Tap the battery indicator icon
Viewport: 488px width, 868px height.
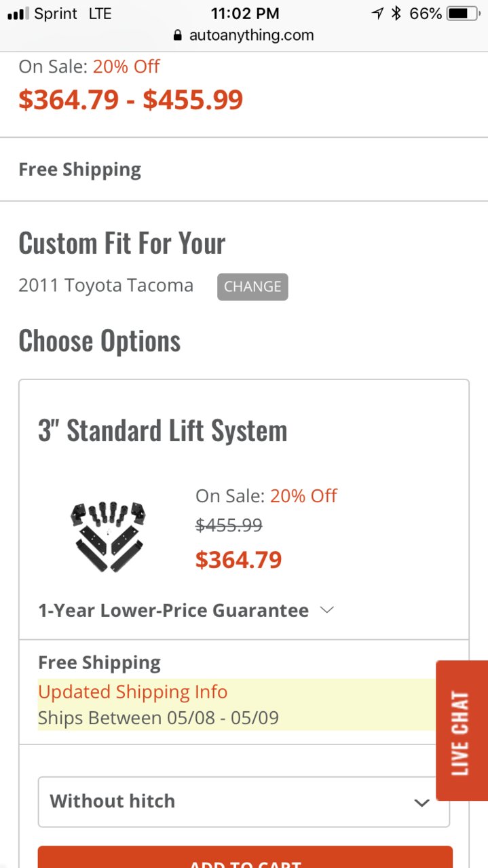click(x=464, y=14)
